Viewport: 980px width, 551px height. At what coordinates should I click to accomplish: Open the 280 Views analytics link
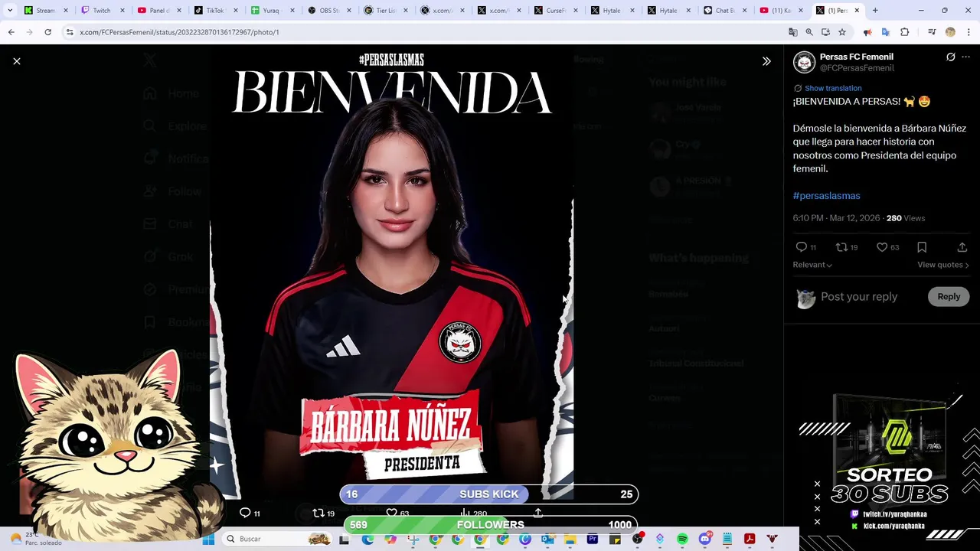pos(906,218)
